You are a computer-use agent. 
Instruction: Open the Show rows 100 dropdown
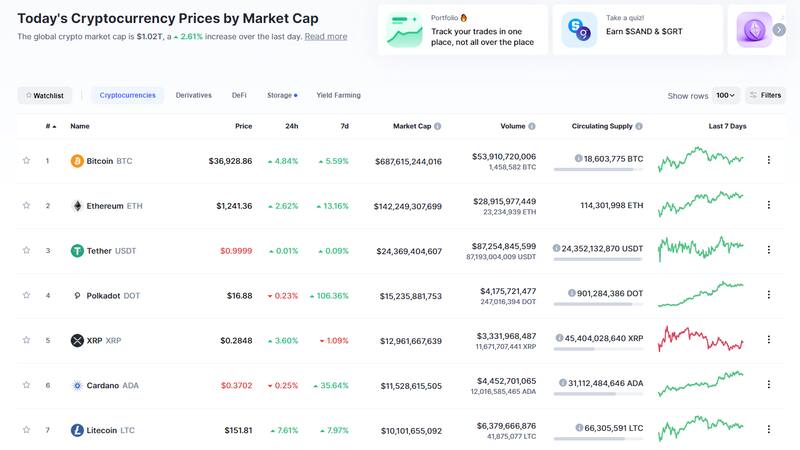click(726, 96)
